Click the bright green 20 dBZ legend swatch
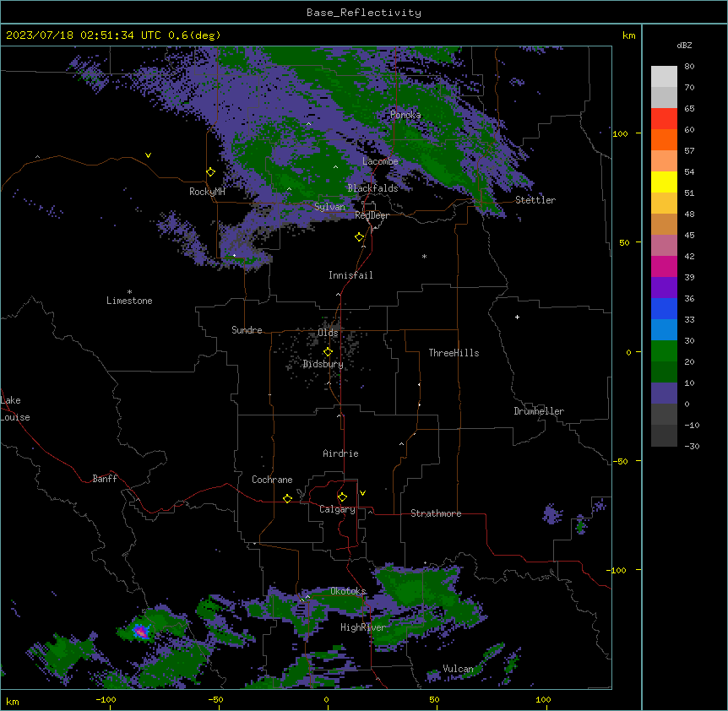 pos(664,351)
